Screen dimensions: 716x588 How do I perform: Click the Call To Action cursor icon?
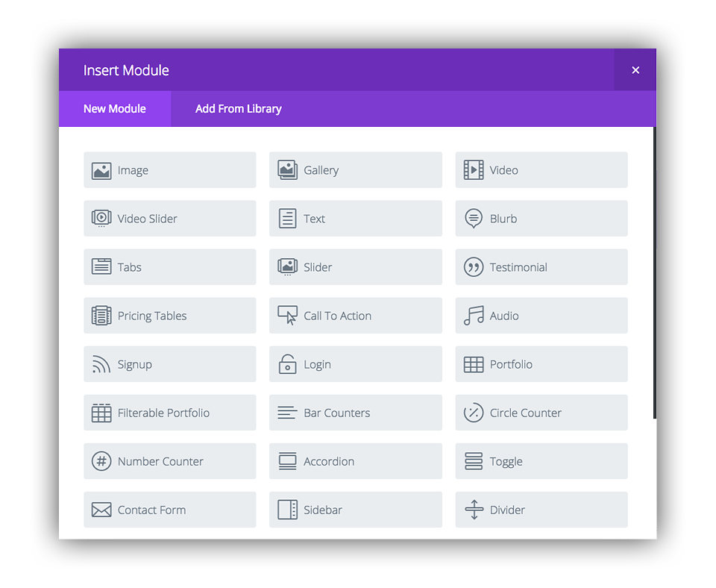[288, 315]
